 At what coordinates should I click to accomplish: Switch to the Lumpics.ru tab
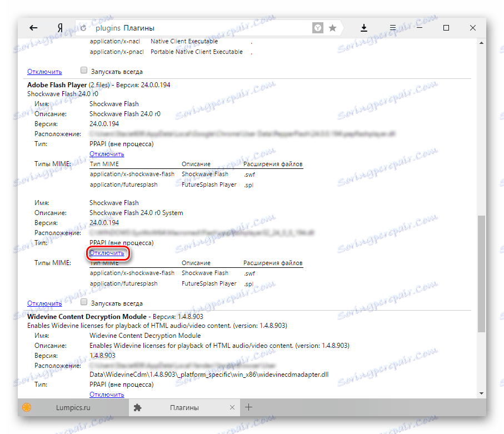tap(72, 407)
